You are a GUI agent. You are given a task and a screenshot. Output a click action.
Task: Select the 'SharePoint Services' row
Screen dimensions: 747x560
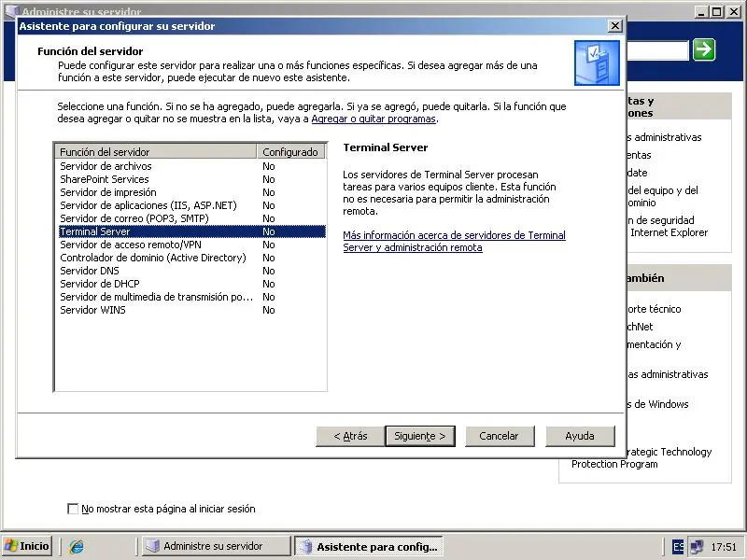click(192, 179)
